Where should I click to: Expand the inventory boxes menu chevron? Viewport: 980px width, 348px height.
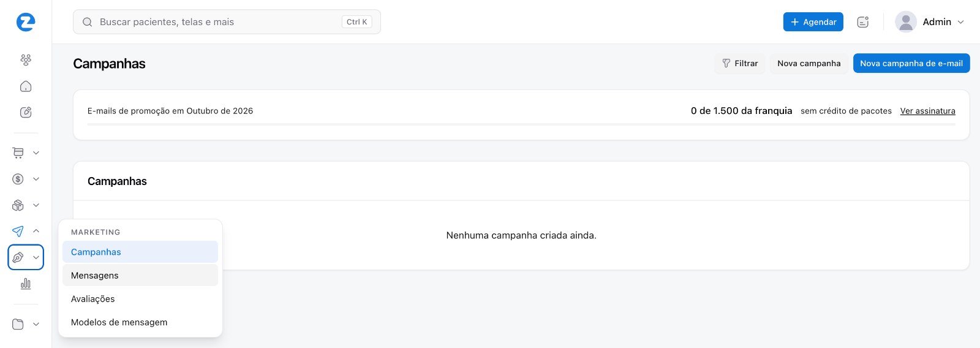36,205
